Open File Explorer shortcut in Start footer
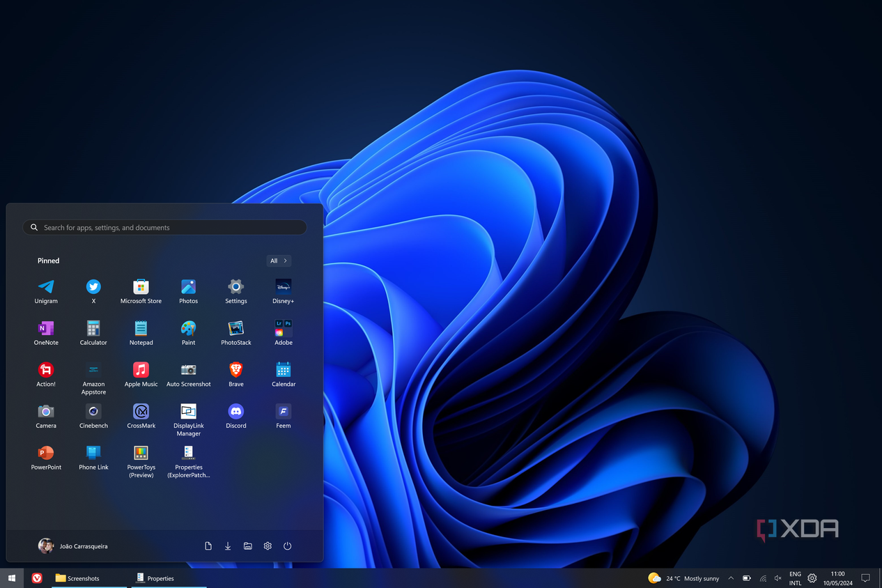This screenshot has height=588, width=882. (x=247, y=546)
